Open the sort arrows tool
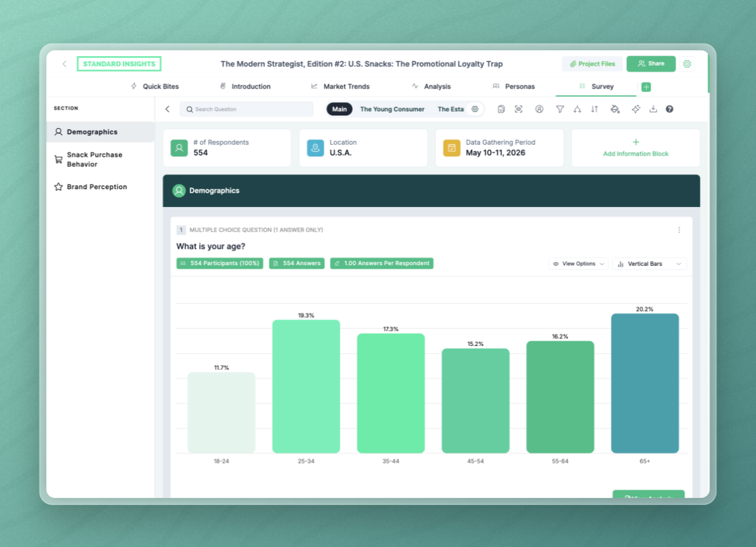Screen dimensions: 756x547 click(595, 109)
